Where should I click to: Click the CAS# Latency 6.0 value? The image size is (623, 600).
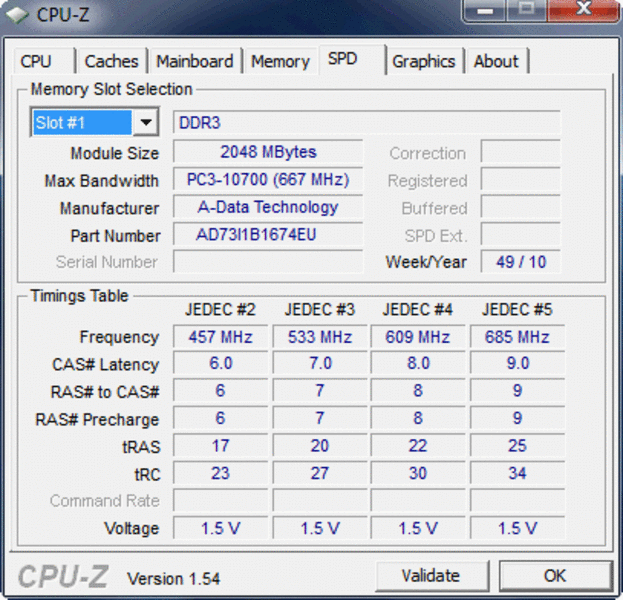coord(221,364)
